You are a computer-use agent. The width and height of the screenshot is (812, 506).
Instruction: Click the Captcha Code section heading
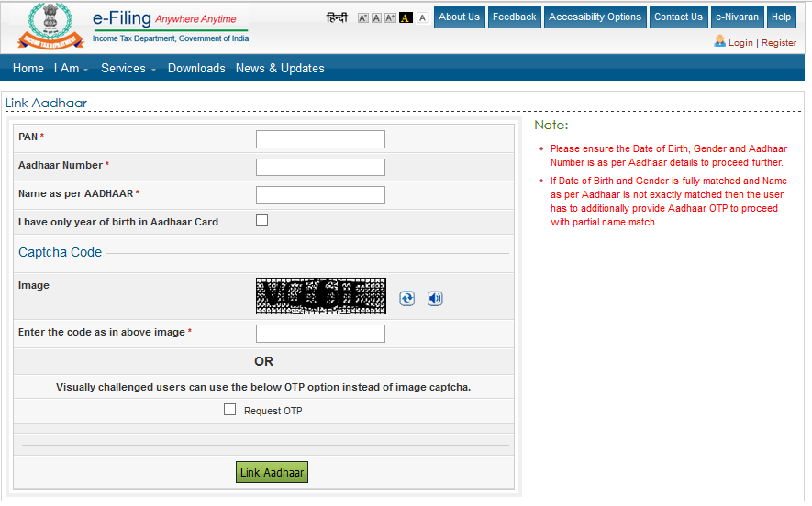[x=60, y=252]
